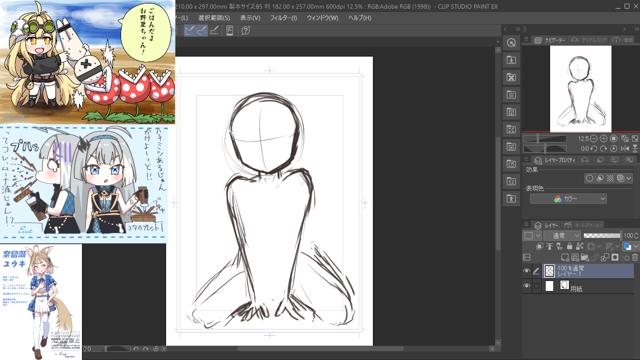Click Navigator 100% view icon
Viewport: 640px width, 360px height.
pyautogui.click(x=614, y=139)
